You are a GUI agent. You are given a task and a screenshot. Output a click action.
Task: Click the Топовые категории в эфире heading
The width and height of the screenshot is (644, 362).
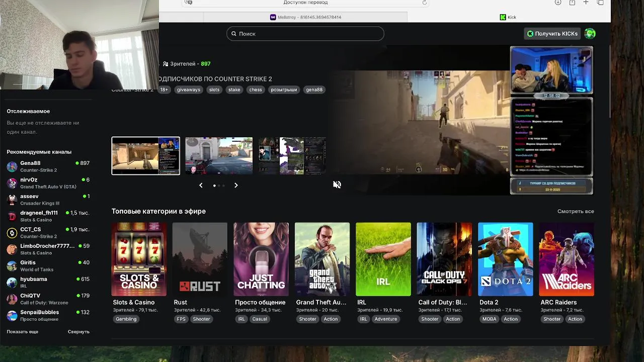(x=158, y=211)
